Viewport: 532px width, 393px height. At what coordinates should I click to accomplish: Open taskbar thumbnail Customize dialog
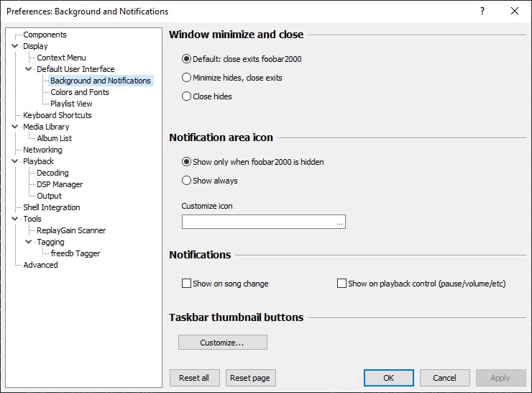click(x=223, y=343)
